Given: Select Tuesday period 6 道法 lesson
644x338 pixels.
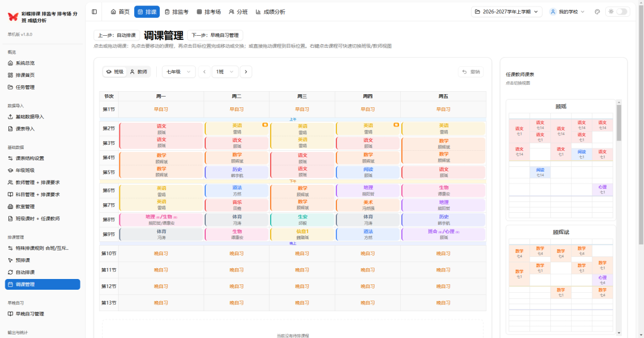Looking at the screenshot, I should point(237,190).
